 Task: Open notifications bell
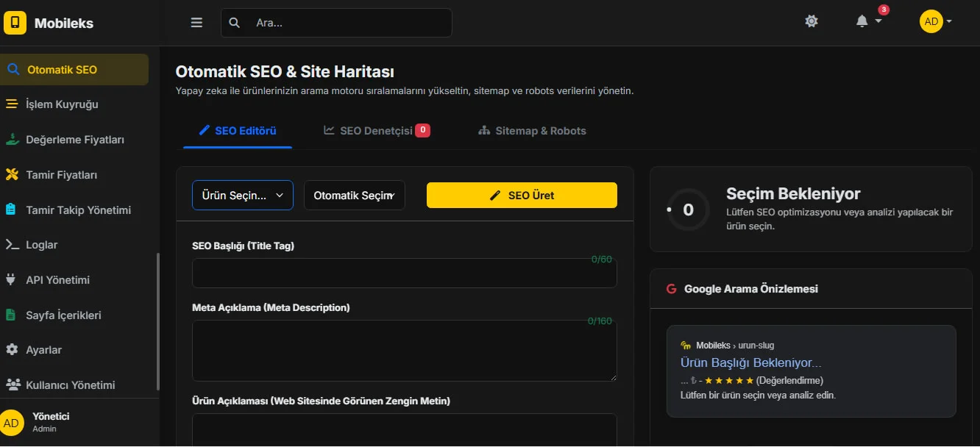click(x=862, y=21)
